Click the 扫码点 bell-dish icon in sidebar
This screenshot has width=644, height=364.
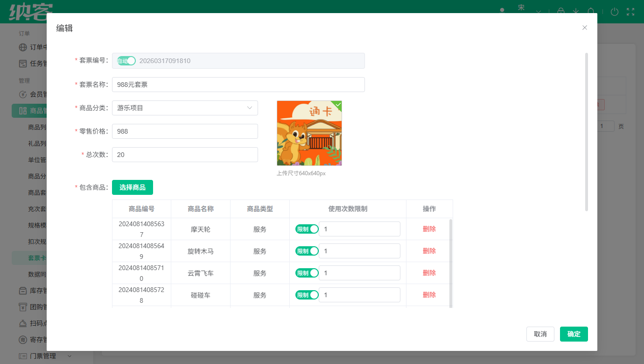[22, 323]
